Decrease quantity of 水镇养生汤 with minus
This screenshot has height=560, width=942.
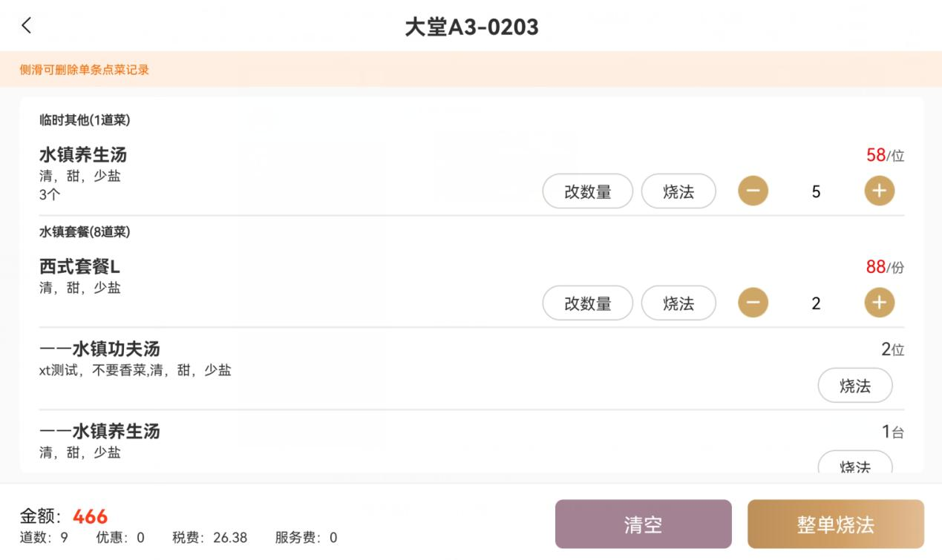[x=753, y=191]
